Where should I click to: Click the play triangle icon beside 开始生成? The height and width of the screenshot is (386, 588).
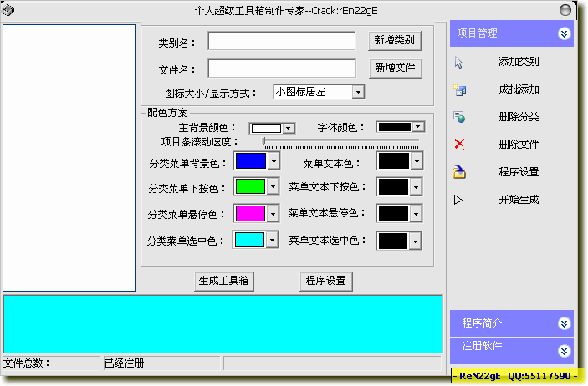tap(458, 200)
